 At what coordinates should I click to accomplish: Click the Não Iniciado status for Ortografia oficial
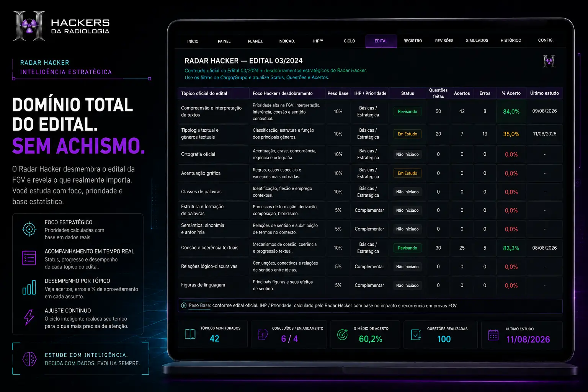click(407, 154)
